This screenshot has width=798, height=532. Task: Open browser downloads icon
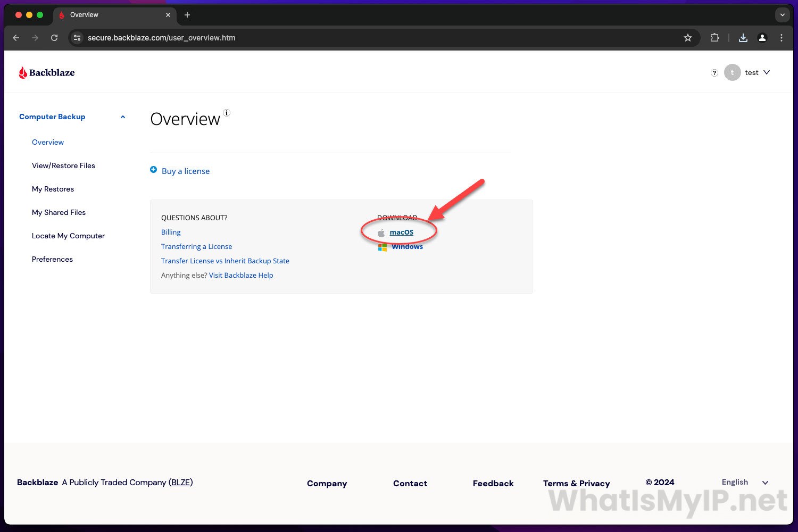[x=743, y=38]
